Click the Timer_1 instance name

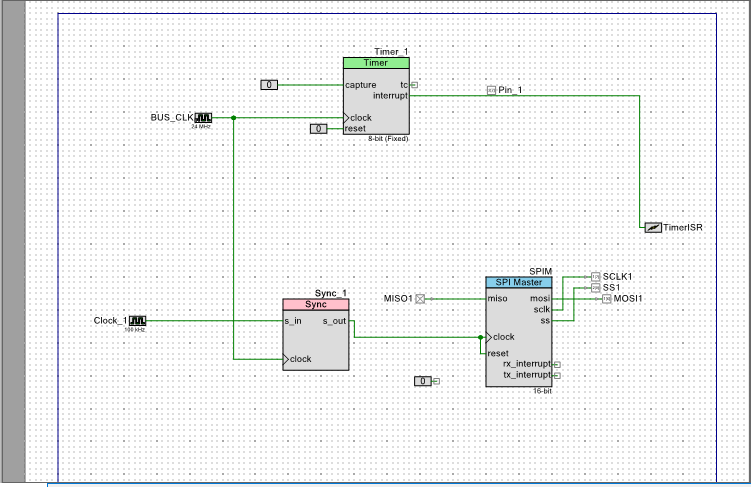coord(391,52)
